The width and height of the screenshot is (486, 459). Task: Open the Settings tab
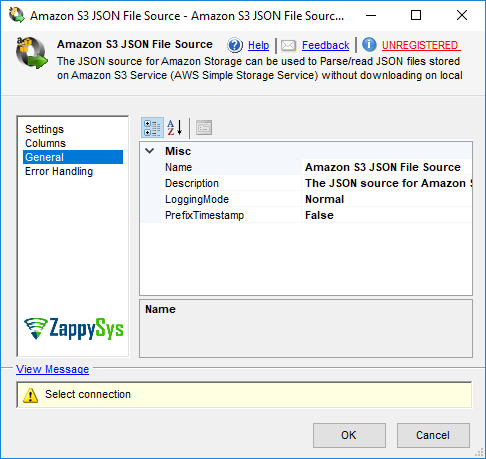coord(44,129)
